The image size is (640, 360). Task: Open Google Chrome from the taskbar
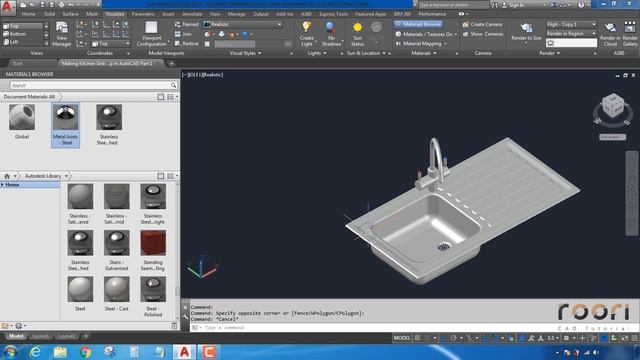pyautogui.click(x=85, y=352)
